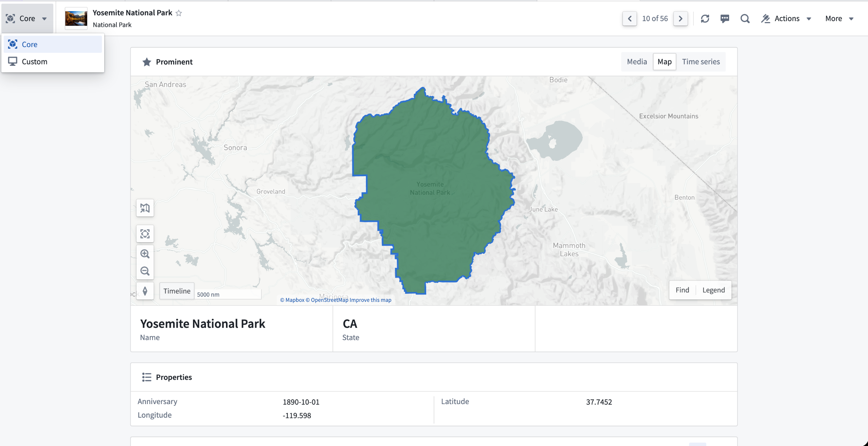Image resolution: width=868 pixels, height=446 pixels.
Task: Click fit-to-selection map icon
Action: [x=145, y=234]
